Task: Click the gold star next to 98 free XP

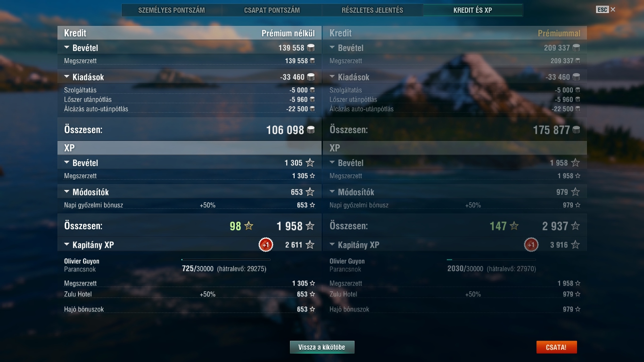Action: tap(249, 226)
